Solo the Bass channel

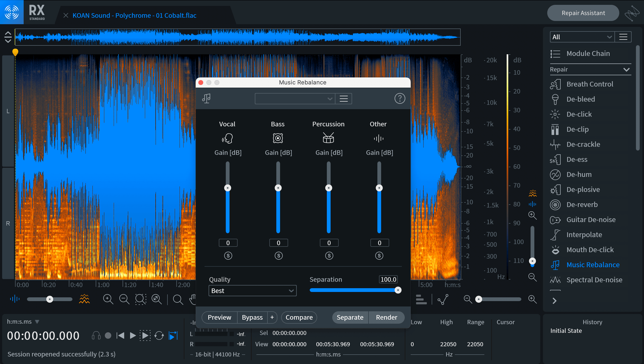[x=278, y=256]
